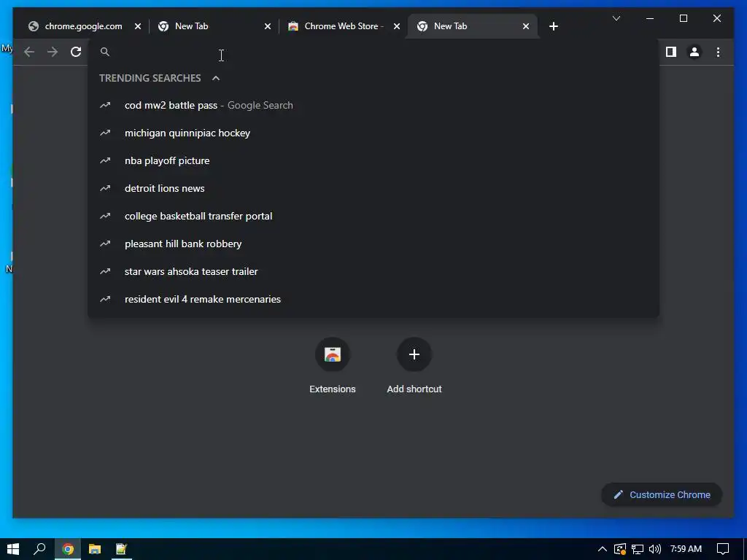Screen dimensions: 747x560
Task: Click trending icon beside 'nba playoff picture'
Action: pos(105,160)
